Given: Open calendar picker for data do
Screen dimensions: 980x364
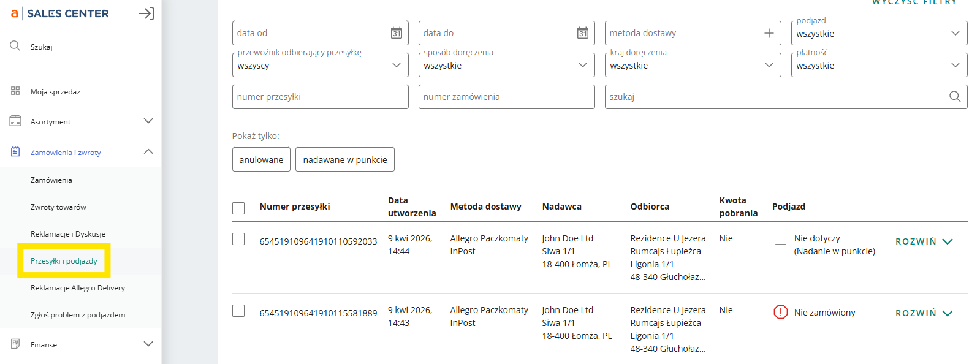Looking at the screenshot, I should pyautogui.click(x=583, y=33).
